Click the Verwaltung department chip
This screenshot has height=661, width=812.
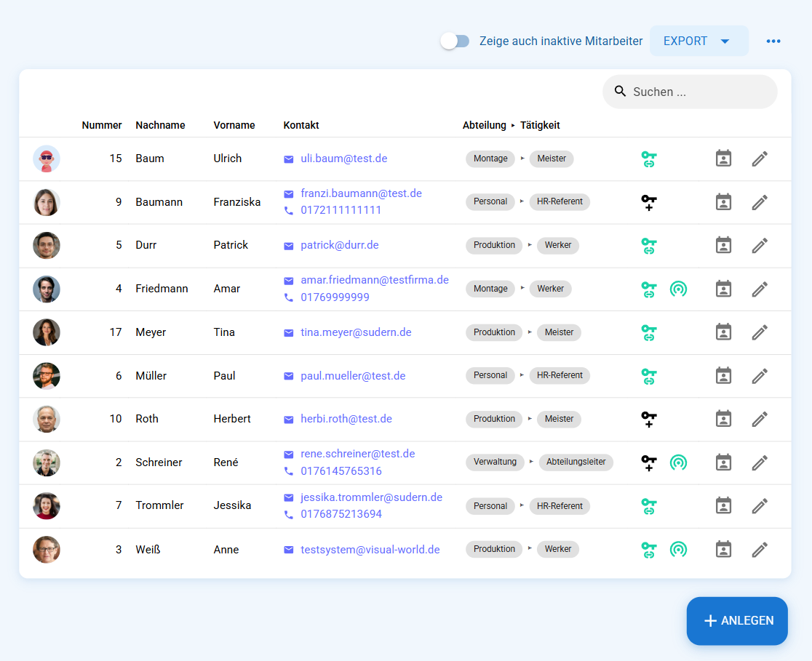495,462
